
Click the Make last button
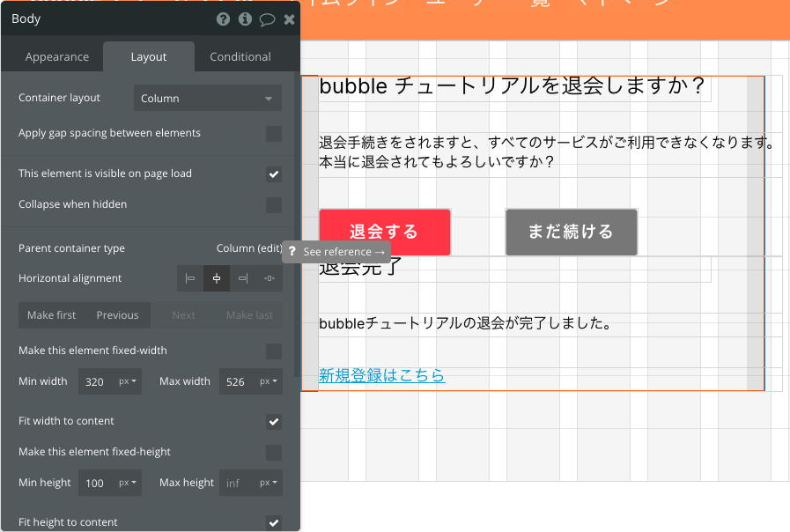coord(249,314)
